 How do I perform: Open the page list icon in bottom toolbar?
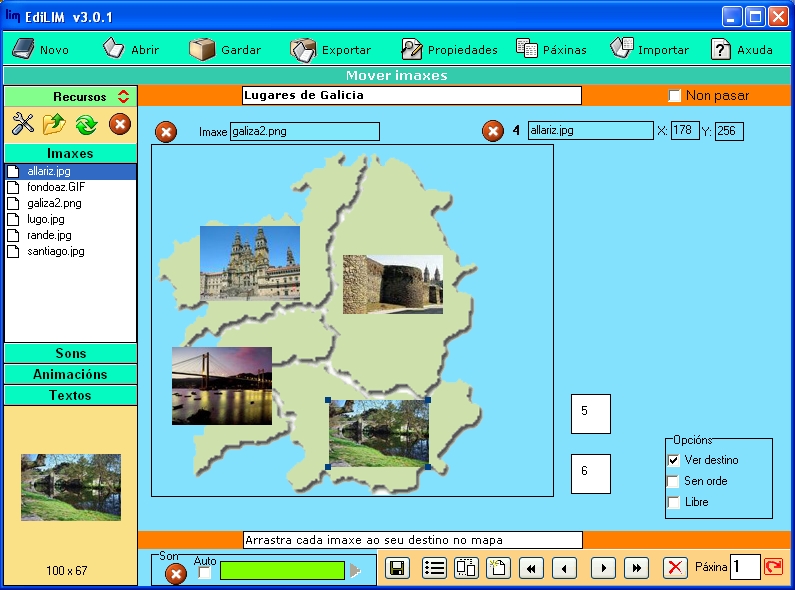coord(434,568)
